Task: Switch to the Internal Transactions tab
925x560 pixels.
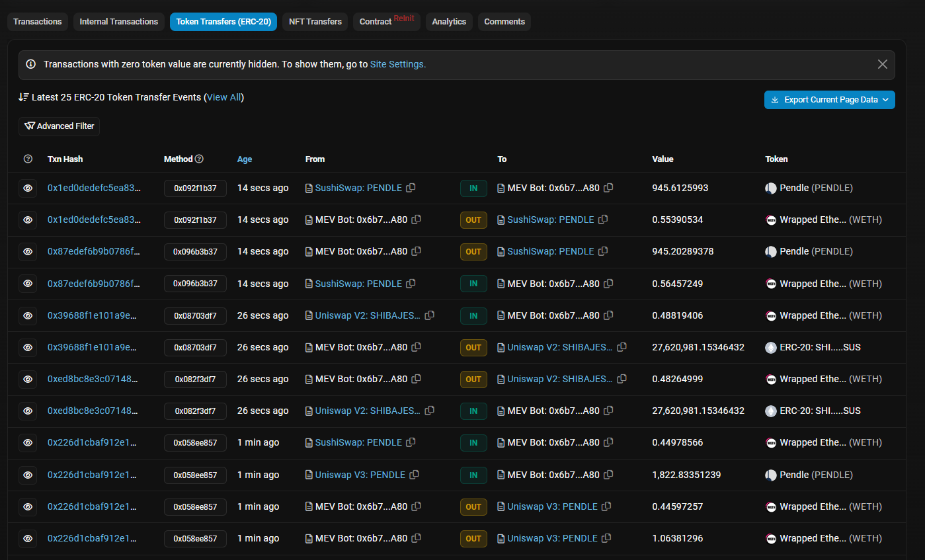Action: coord(119,22)
